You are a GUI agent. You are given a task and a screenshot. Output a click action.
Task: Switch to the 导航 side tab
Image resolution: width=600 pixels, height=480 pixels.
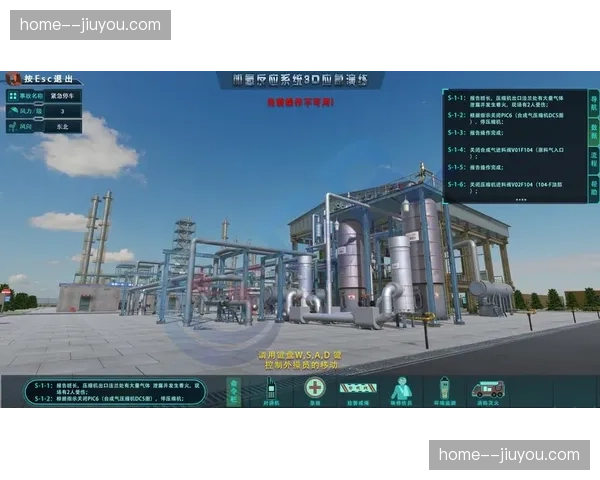[x=593, y=102]
